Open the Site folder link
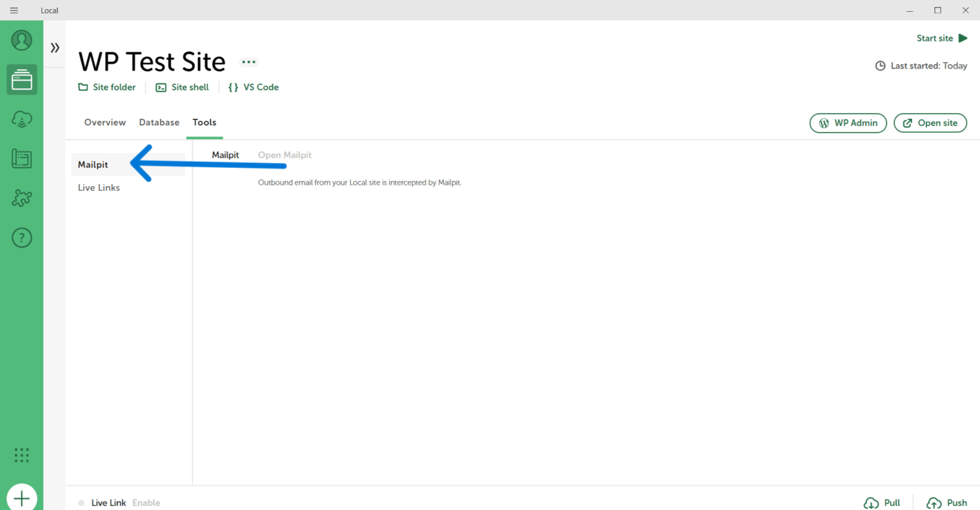This screenshot has height=510, width=980. coord(107,87)
